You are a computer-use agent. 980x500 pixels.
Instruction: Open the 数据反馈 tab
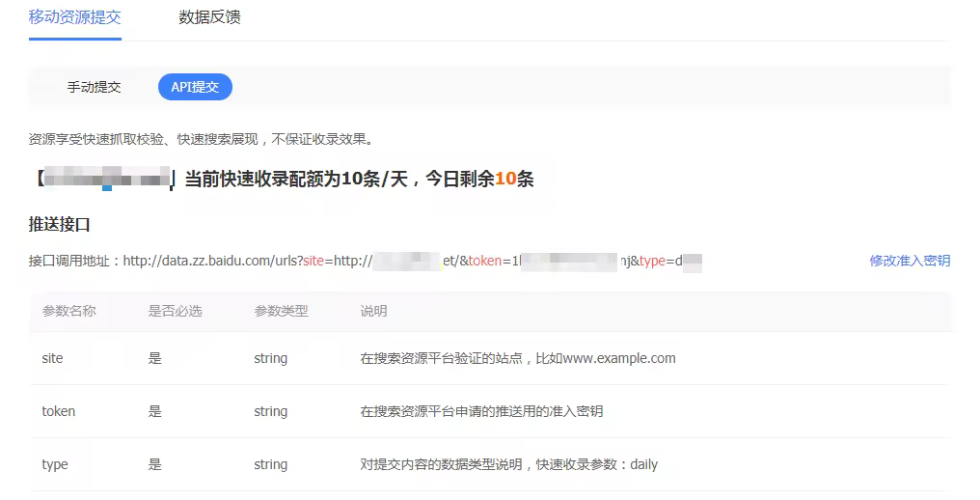[x=209, y=17]
